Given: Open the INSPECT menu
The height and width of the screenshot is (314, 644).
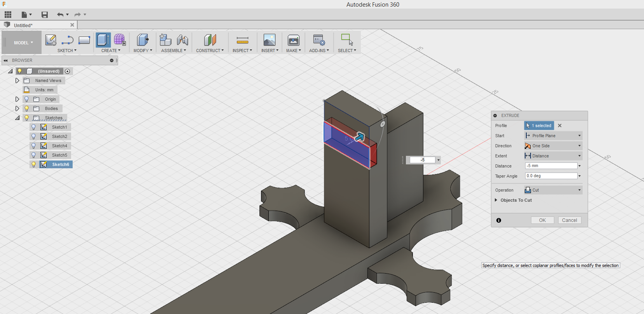Looking at the screenshot, I should (x=242, y=51).
